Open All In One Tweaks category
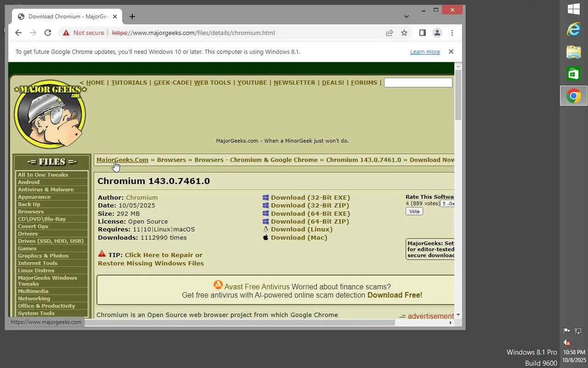 (43, 175)
